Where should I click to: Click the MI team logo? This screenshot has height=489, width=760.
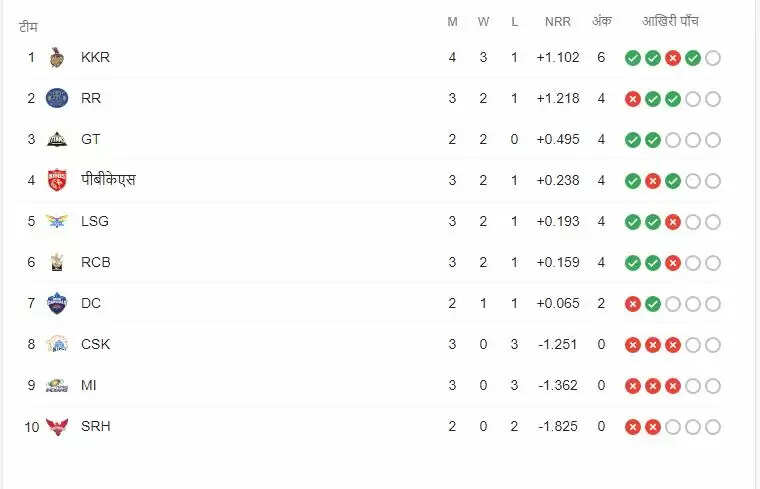57,385
